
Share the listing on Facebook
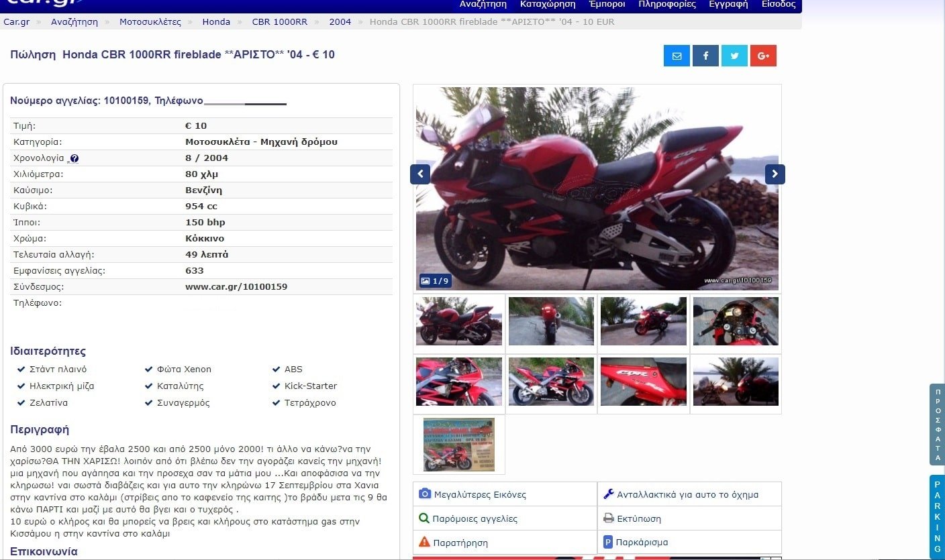705,56
